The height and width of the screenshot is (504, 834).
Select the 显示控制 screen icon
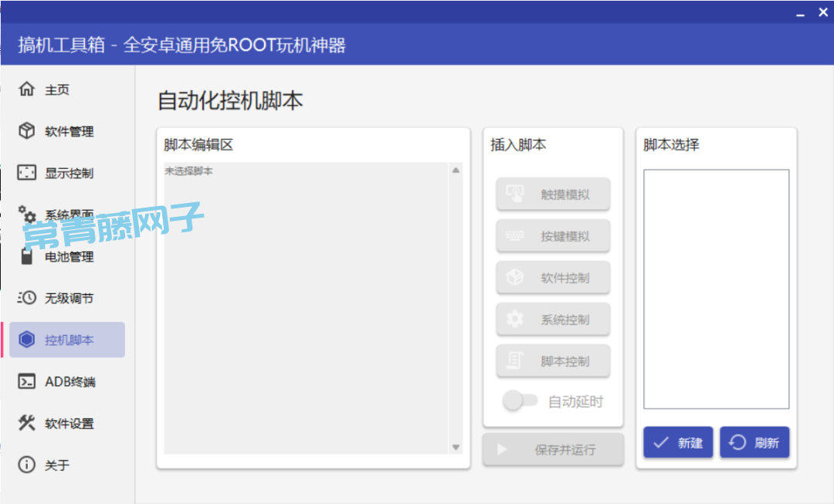(x=27, y=173)
